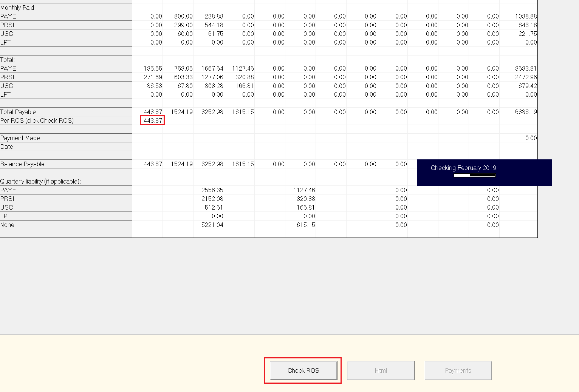The width and height of the screenshot is (579, 392).
Task: Select the quarterly PRSI value 2152.08
Action: coord(212,199)
